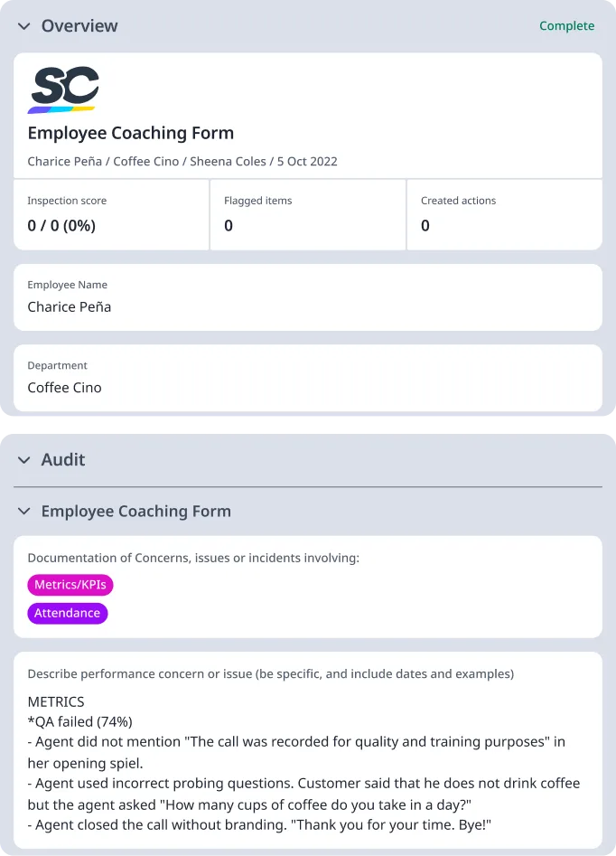Image resolution: width=616 pixels, height=856 pixels.
Task: Click the Overview section heading
Action: (79, 26)
